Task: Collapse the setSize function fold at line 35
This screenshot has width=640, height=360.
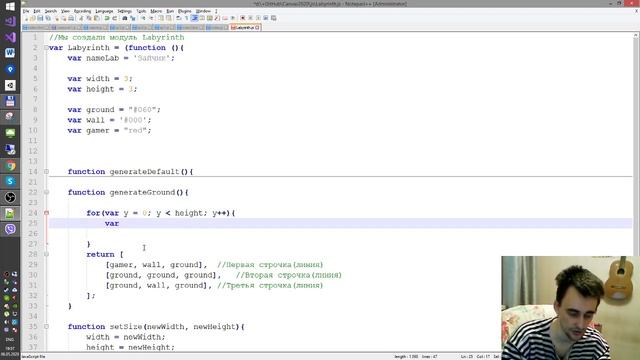Action: (x=47, y=327)
